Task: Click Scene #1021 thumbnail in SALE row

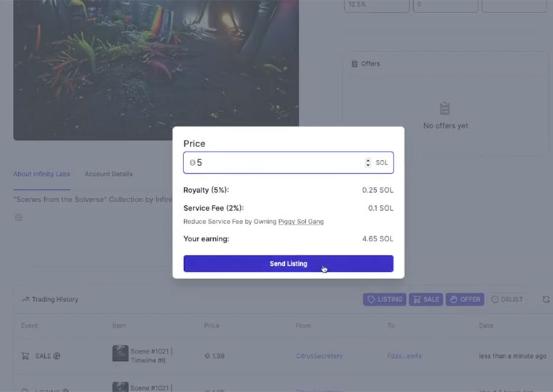Action: click(120, 353)
